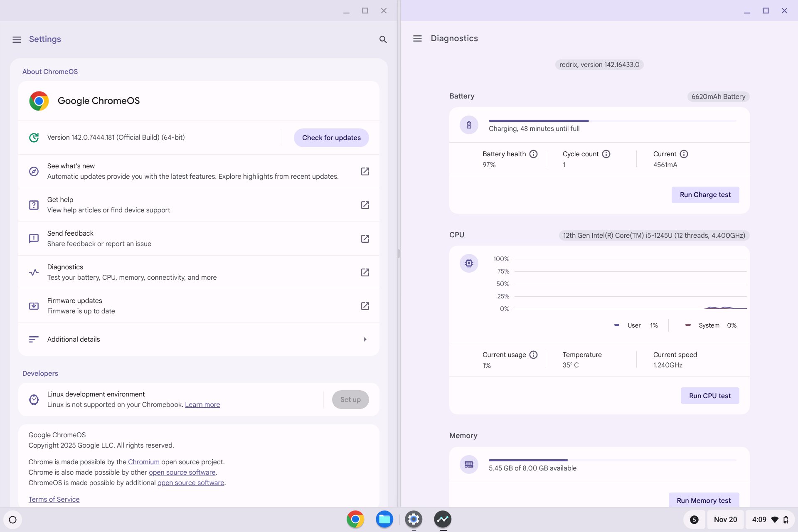
Task: Open the Settings hamburger menu
Action: pyautogui.click(x=17, y=39)
